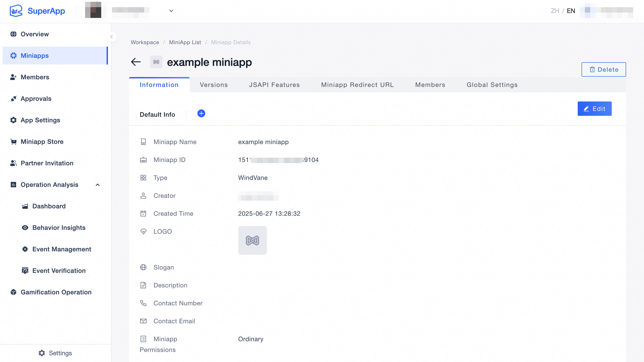Click the blue plus icon next to Default Info

(201, 114)
